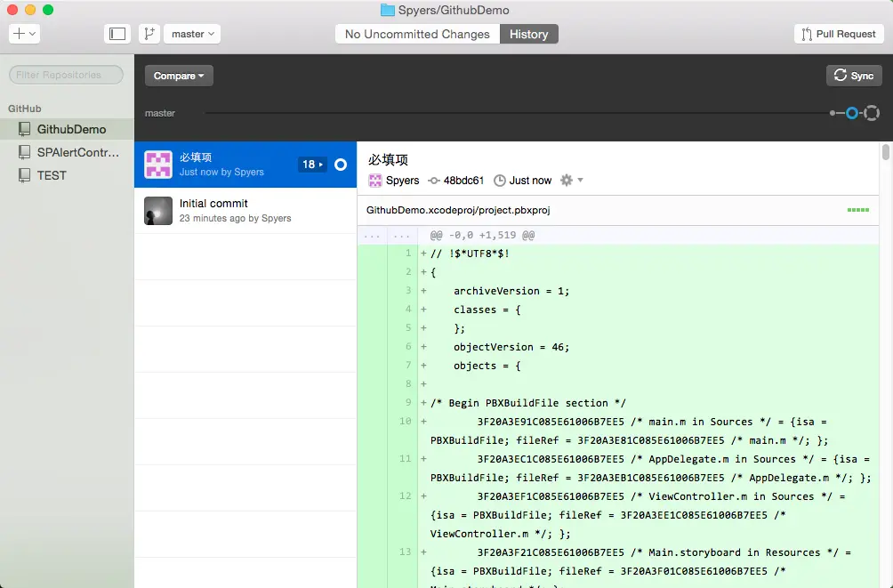This screenshot has width=893, height=588.
Task: Select the small first commit dot on timeline
Action: coord(833,113)
